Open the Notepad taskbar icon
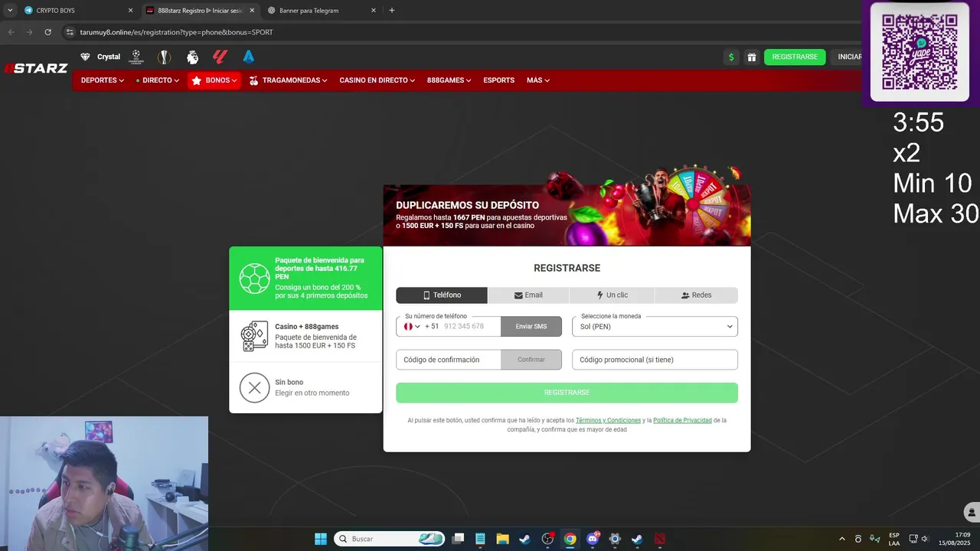 point(480,539)
